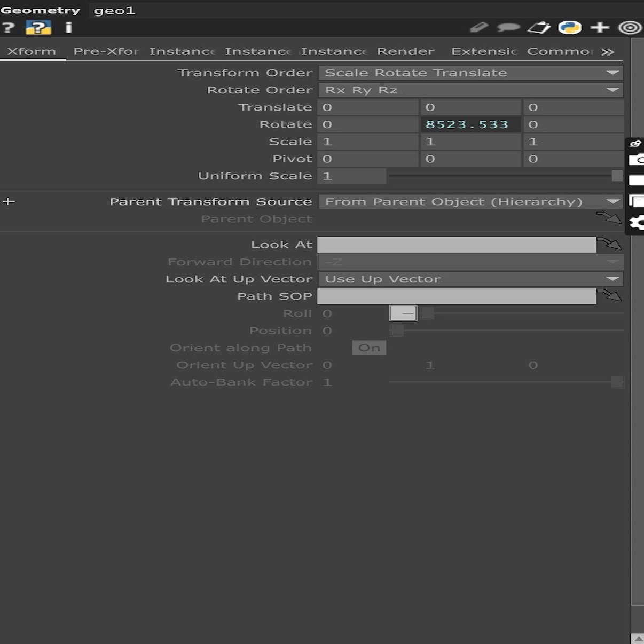Open the operator help question mark

tap(8, 28)
